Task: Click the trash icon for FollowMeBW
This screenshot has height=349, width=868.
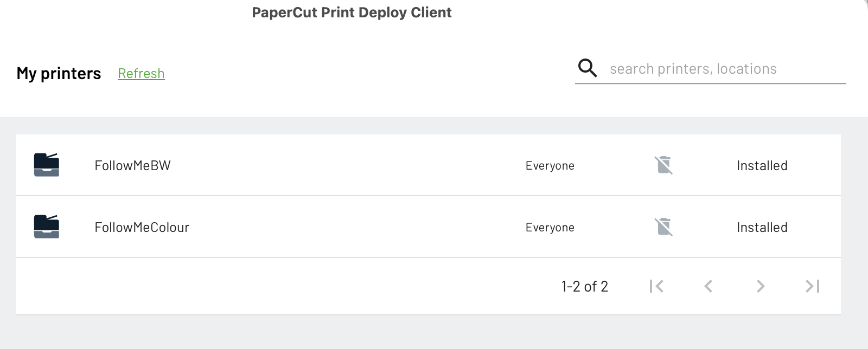Action: click(663, 165)
